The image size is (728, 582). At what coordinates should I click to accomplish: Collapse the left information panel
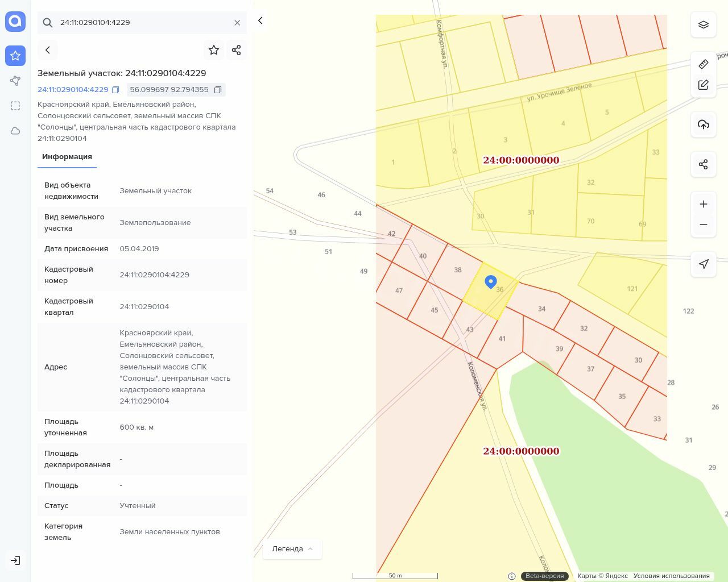[260, 21]
